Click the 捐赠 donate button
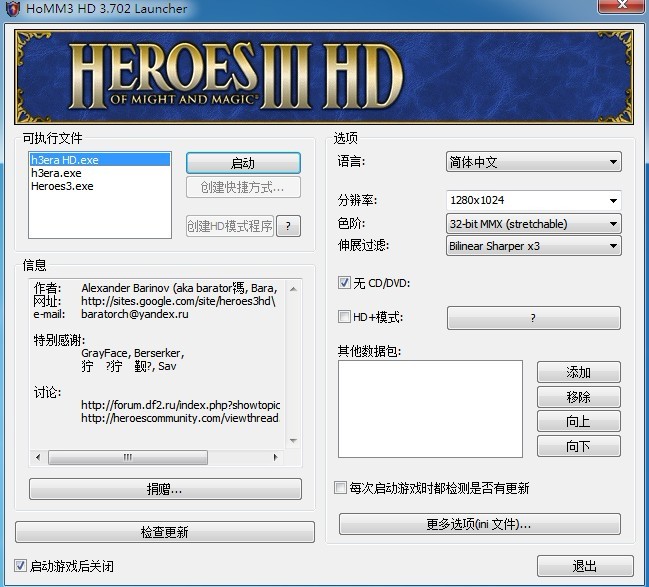 pos(165,489)
